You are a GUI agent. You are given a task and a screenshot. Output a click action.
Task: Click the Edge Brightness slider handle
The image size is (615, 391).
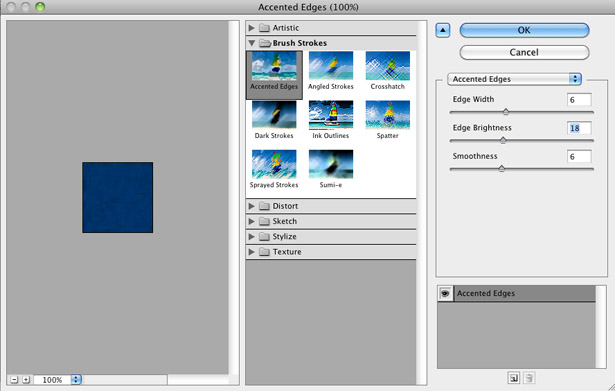tap(503, 140)
